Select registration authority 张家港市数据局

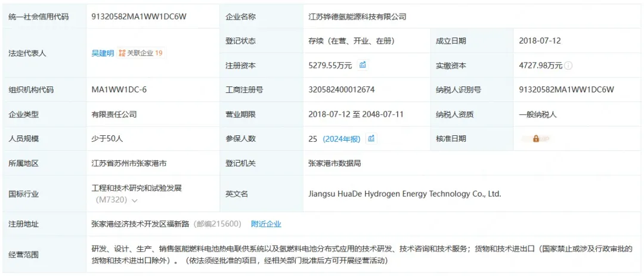(x=335, y=163)
